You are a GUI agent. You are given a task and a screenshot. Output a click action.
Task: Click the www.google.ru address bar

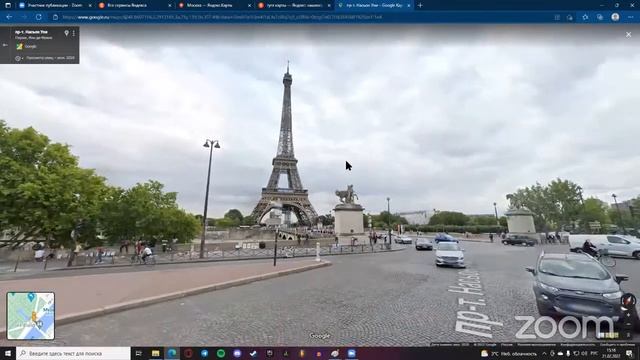pyautogui.click(x=302, y=17)
